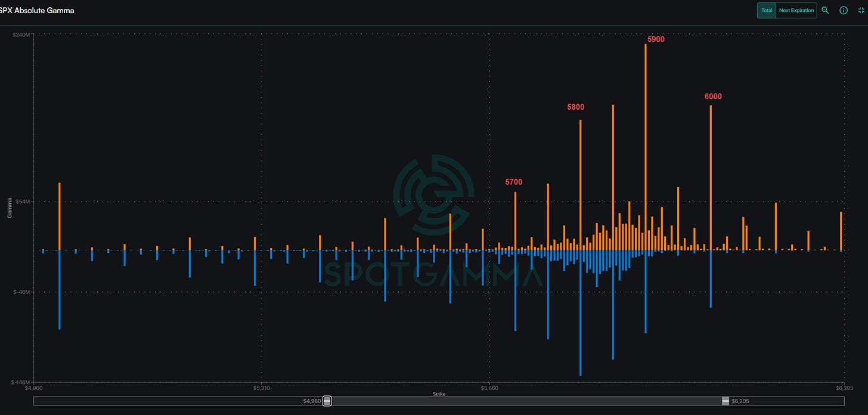This screenshot has height=415, width=868.
Task: Click the $5,660 strike axis label
Action: (489, 388)
